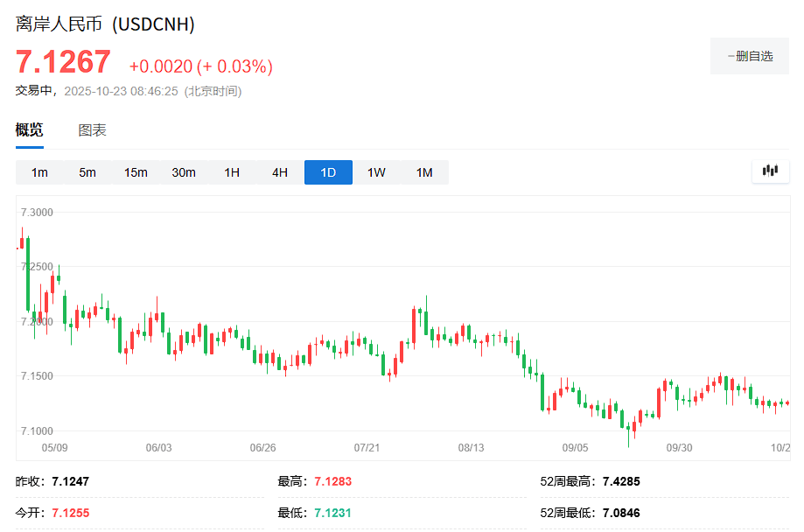Choose the 5m interval

coord(87,172)
